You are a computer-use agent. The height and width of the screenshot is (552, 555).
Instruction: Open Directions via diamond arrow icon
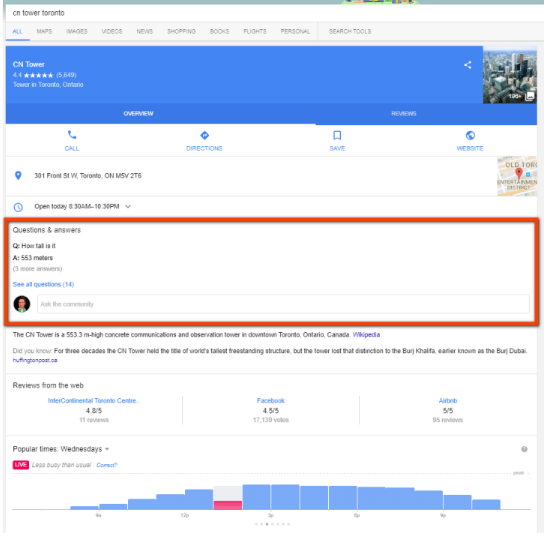click(205, 135)
